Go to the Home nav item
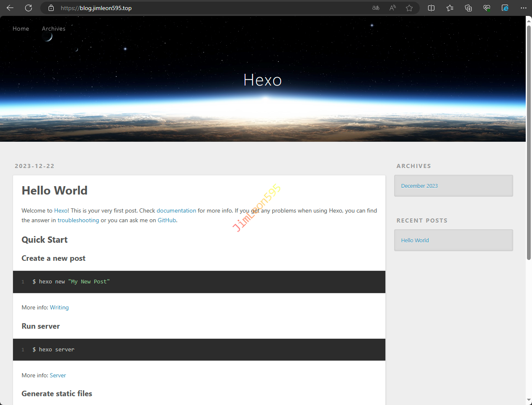 click(x=21, y=29)
